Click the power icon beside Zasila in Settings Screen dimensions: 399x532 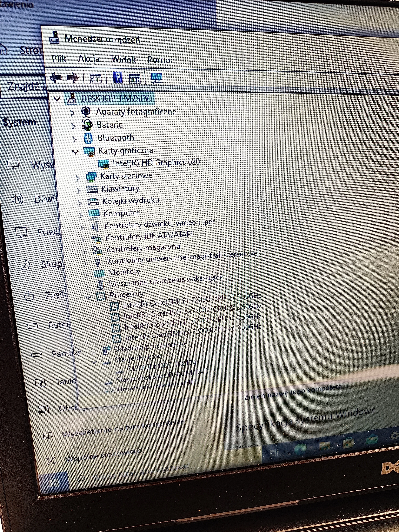click(29, 296)
